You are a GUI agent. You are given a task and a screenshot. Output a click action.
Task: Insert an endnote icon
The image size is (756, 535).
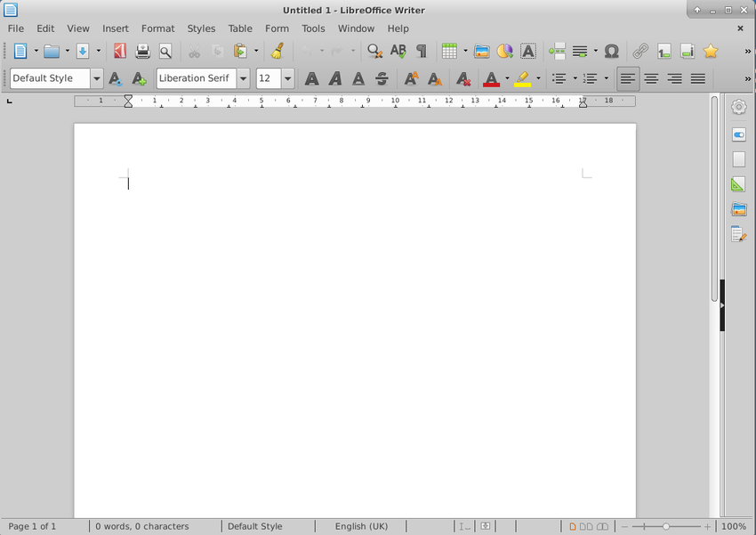click(688, 51)
